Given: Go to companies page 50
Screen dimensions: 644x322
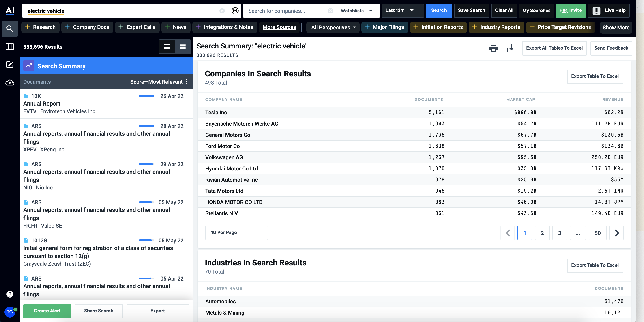Looking at the screenshot, I should [x=597, y=233].
